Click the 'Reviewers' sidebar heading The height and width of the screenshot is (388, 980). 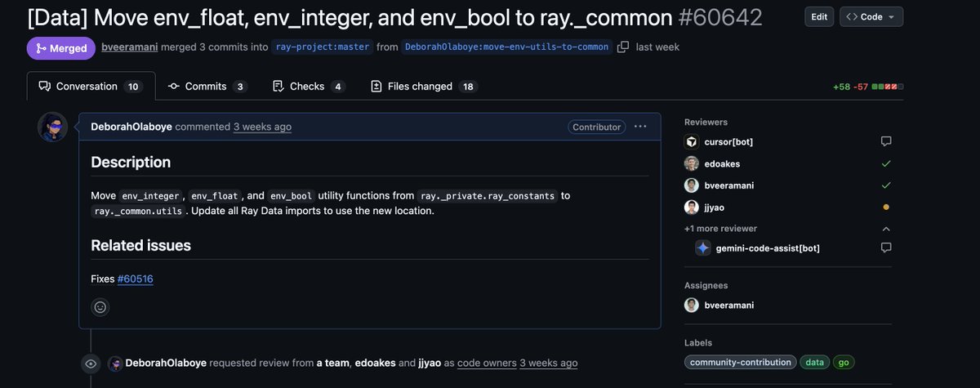pos(706,122)
